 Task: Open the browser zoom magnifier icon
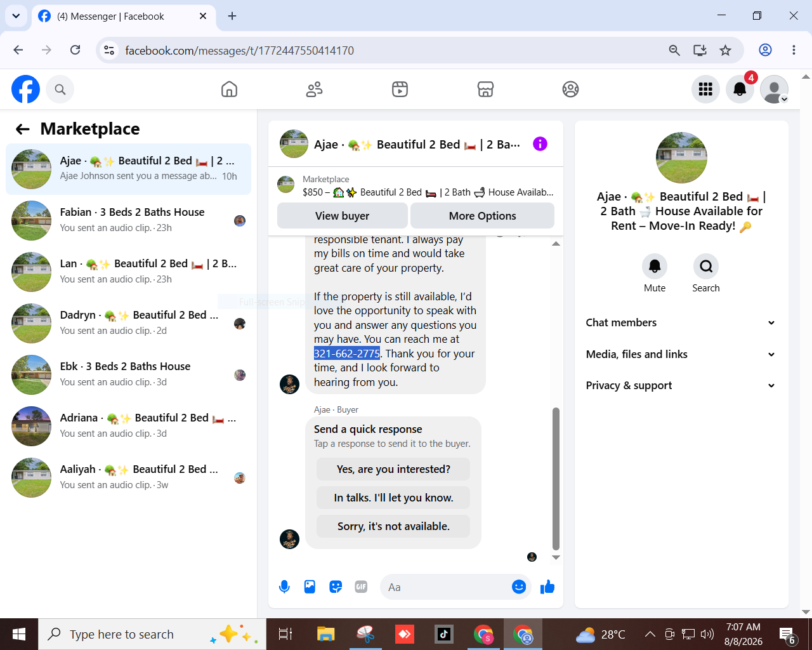(x=674, y=50)
